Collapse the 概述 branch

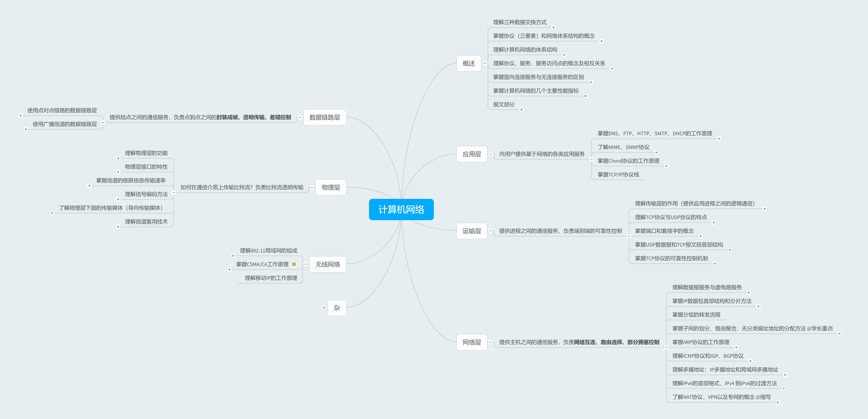coord(485,63)
